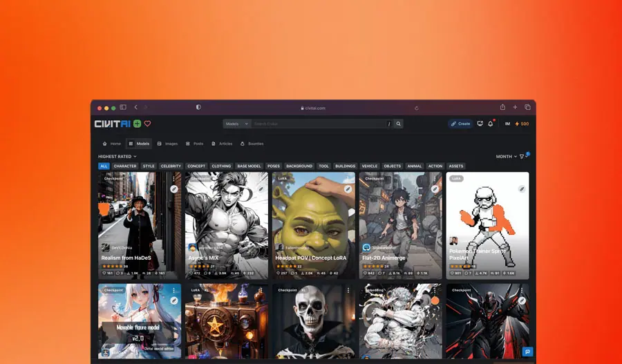Open Async's MIX model title

tap(203, 258)
